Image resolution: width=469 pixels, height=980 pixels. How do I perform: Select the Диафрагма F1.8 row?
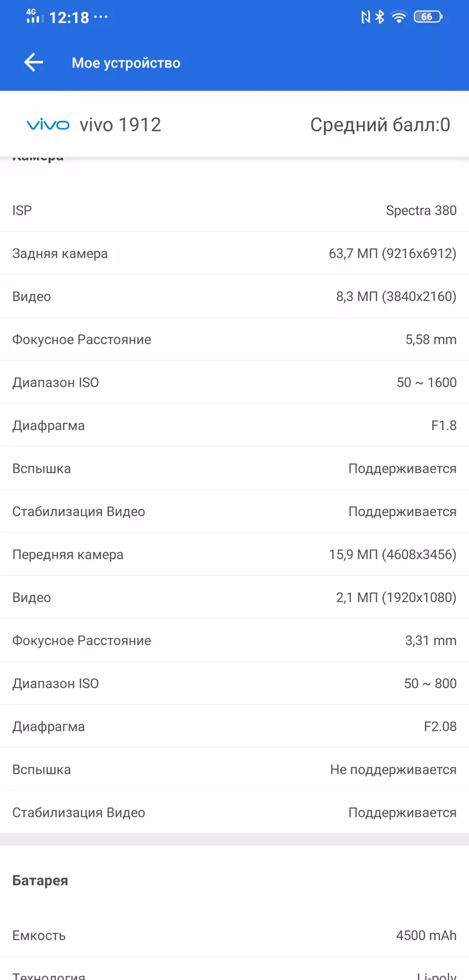tap(234, 425)
